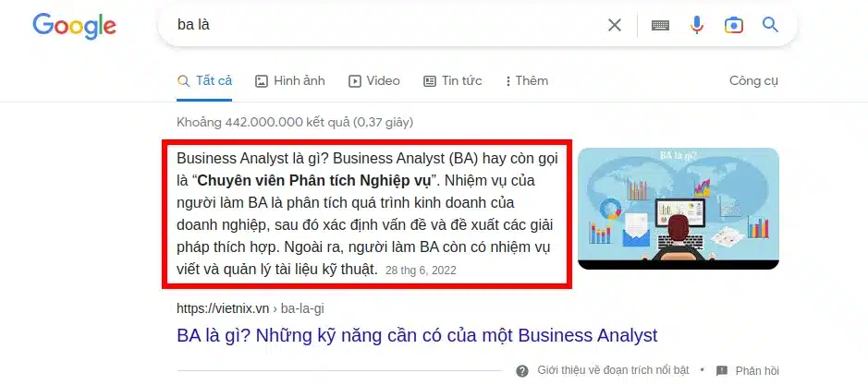Screen dimensions: 868x385
Task: Click the question mark icon beside Giới thiệu
Action: [x=522, y=370]
